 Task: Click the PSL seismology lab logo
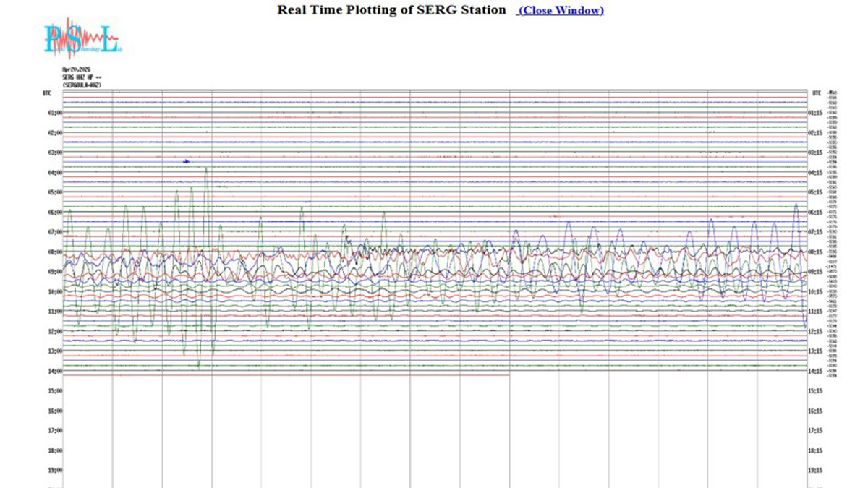coord(80,39)
